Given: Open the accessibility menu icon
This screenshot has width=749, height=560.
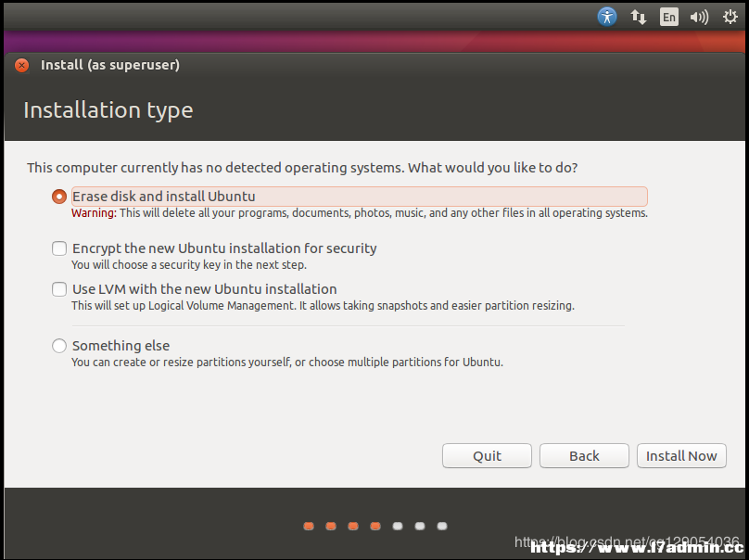Looking at the screenshot, I should [x=606, y=18].
